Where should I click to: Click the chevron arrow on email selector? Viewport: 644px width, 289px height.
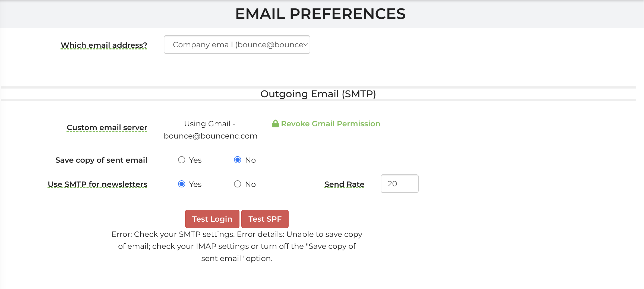click(x=306, y=45)
